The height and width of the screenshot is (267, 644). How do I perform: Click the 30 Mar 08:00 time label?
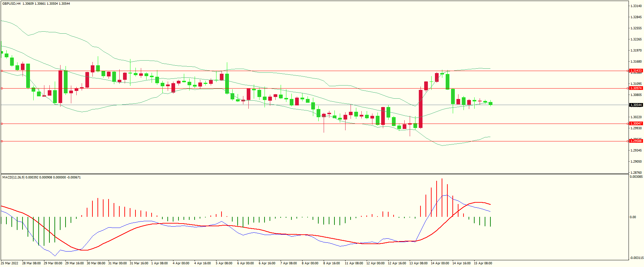[x=96, y=263]
